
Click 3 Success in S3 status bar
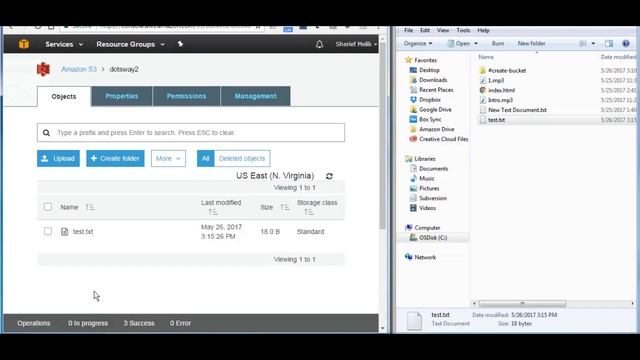(139, 323)
